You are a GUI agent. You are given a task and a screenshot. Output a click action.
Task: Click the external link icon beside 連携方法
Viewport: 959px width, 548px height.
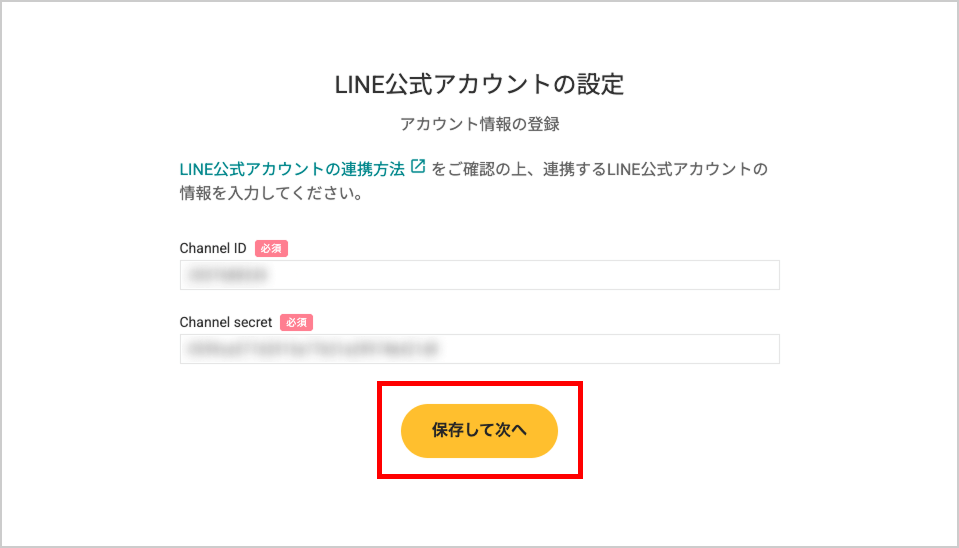(x=418, y=166)
